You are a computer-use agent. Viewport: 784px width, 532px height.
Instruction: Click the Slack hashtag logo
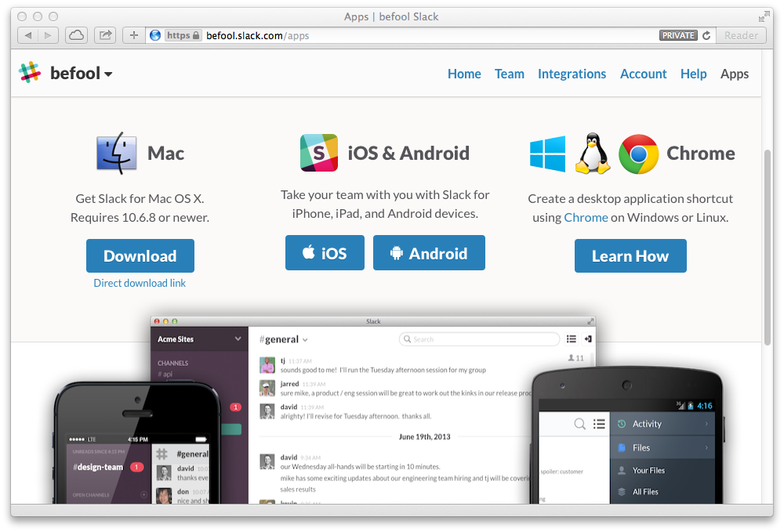coord(30,72)
